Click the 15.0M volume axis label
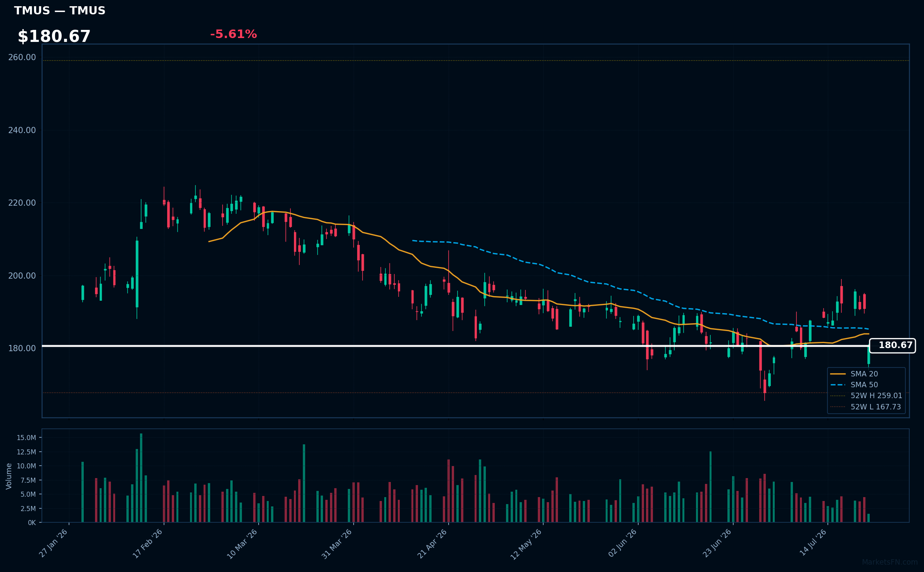 [x=26, y=438]
